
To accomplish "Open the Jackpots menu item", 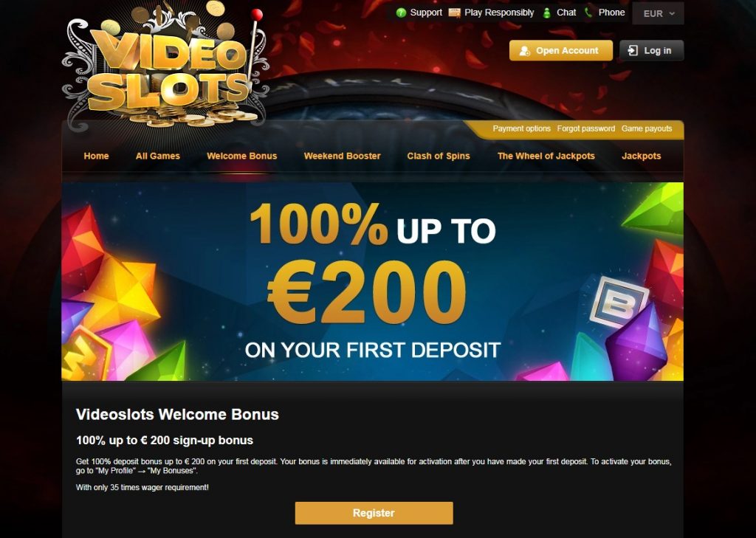I will click(642, 156).
